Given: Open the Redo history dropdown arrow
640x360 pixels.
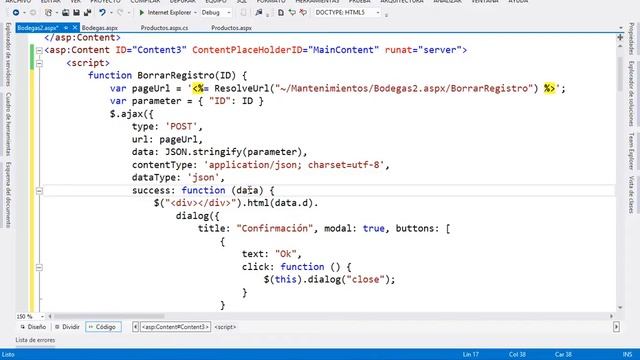Looking at the screenshot, I should pos(129,13).
